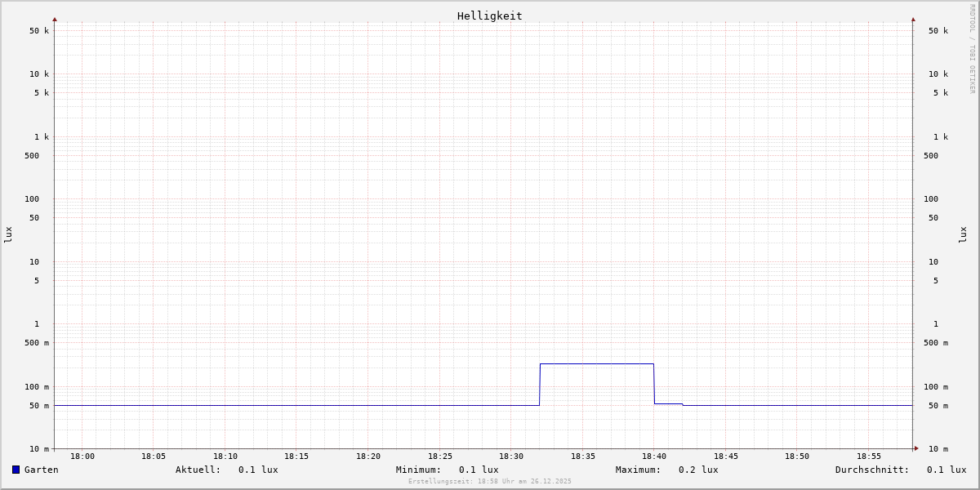The image size is (980, 490).
Task: Click the left axis 500 m label
Action: point(37,343)
